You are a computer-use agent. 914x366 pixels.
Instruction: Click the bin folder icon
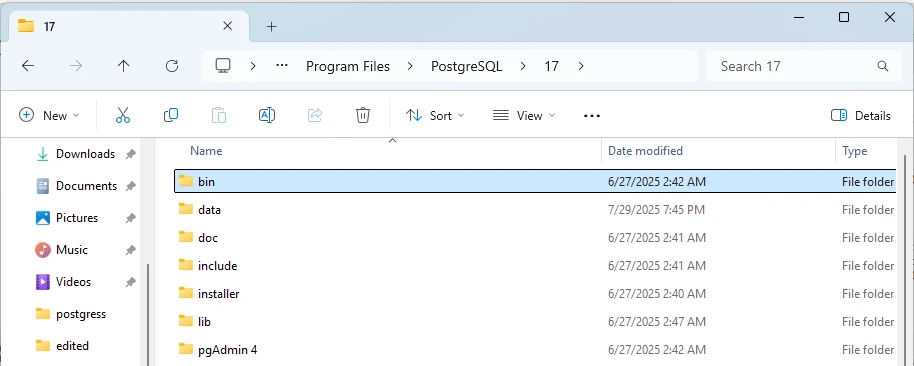coord(186,181)
